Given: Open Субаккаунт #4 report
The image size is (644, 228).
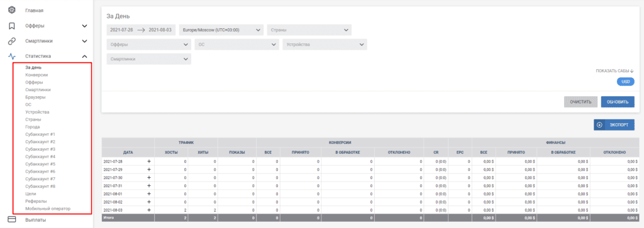Looking at the screenshot, I should click(x=40, y=156).
